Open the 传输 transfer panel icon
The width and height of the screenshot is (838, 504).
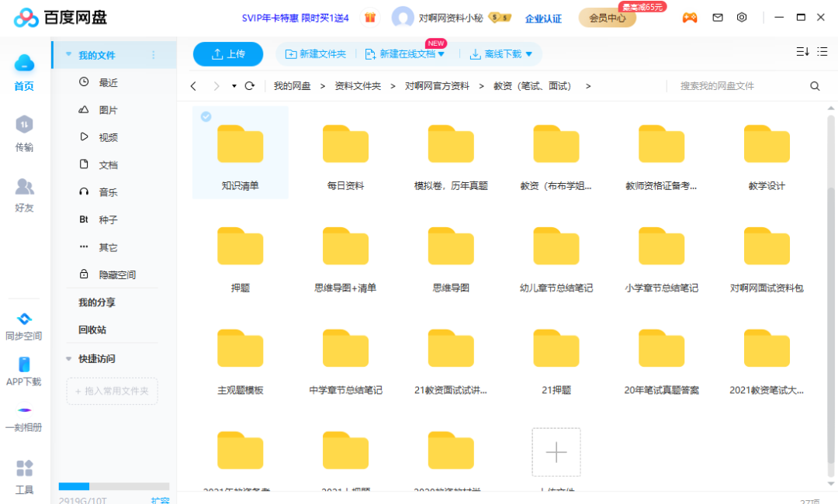[25, 125]
